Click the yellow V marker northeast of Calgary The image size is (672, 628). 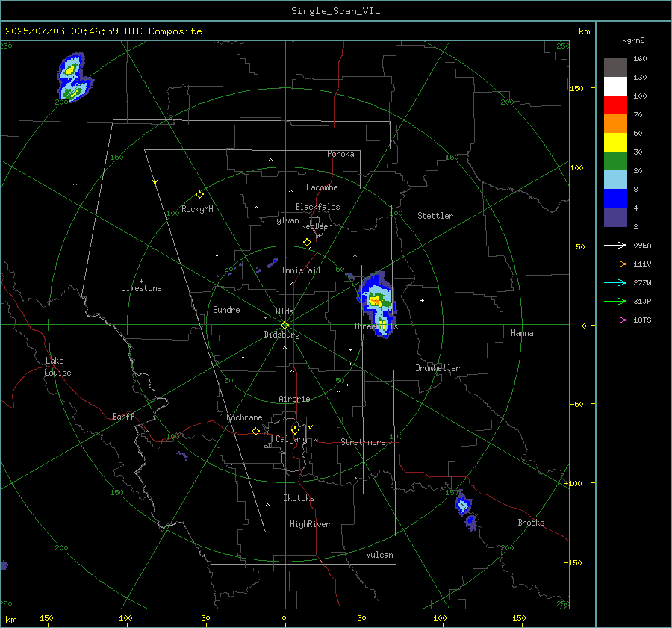click(311, 427)
